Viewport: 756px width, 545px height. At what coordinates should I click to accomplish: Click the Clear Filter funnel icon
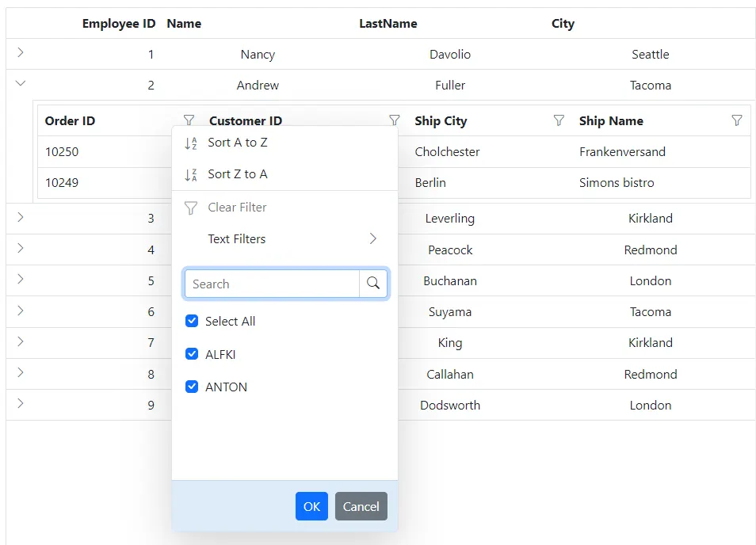point(191,207)
